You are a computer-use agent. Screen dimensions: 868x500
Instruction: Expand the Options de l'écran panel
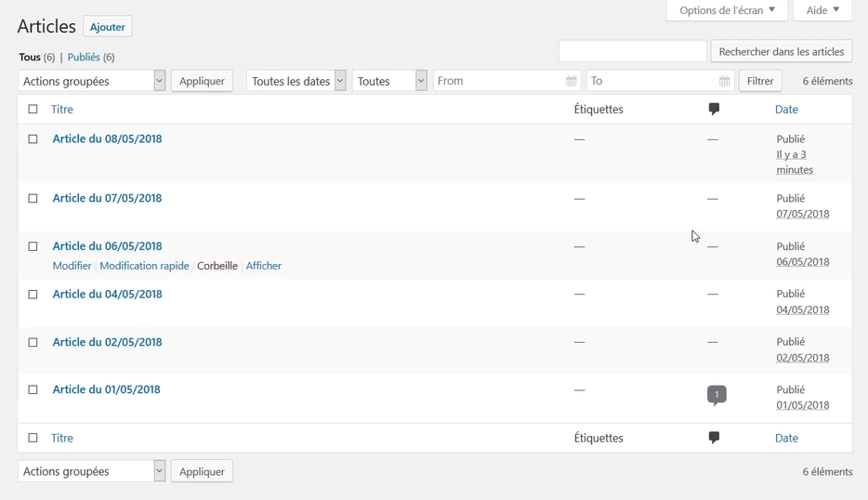pyautogui.click(x=727, y=10)
